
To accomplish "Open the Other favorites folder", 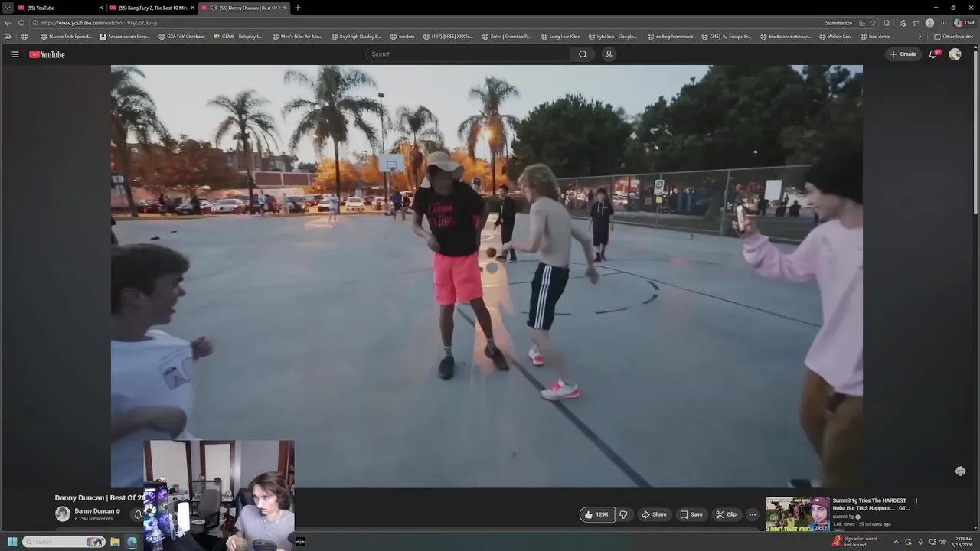I will pos(954,37).
